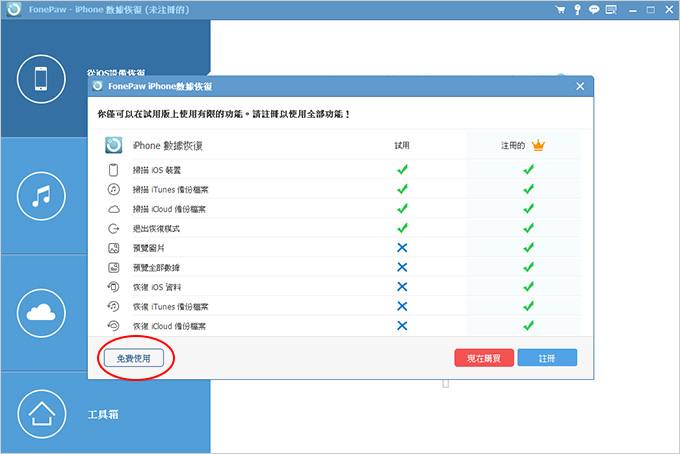Minimize the FonePaw main window

point(633,10)
